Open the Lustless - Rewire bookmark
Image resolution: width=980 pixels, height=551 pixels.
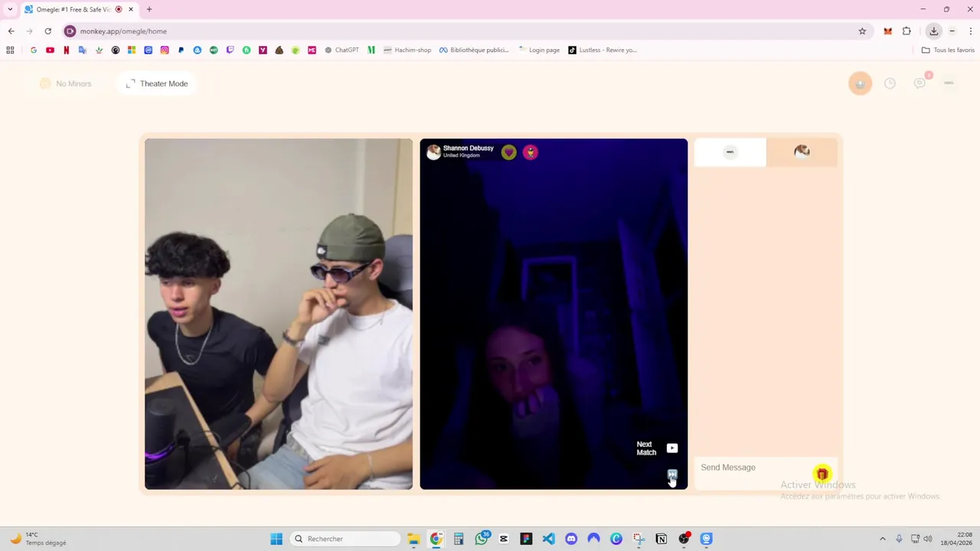(x=603, y=50)
